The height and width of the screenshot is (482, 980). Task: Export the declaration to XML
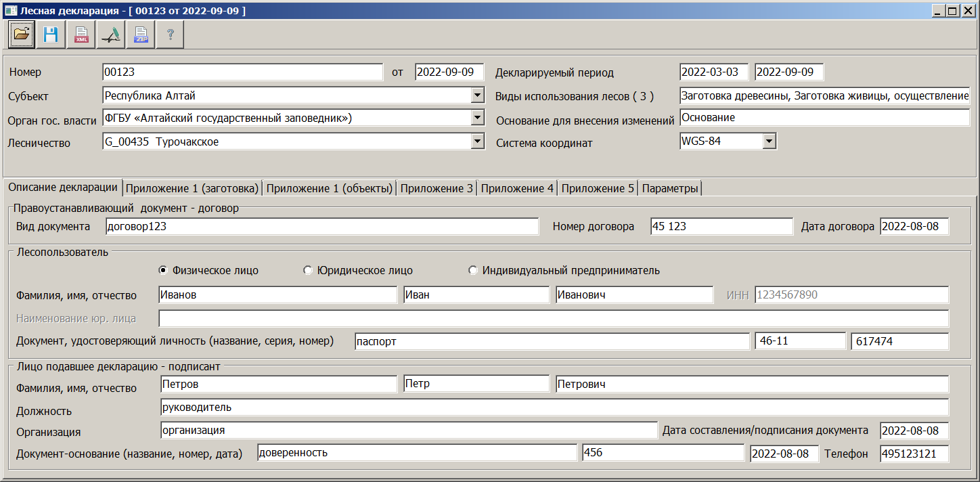81,35
